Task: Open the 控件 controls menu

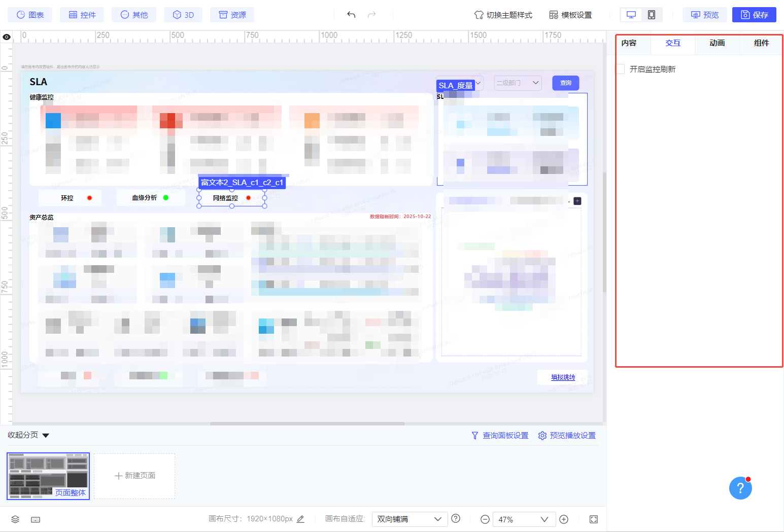Action: pos(82,15)
